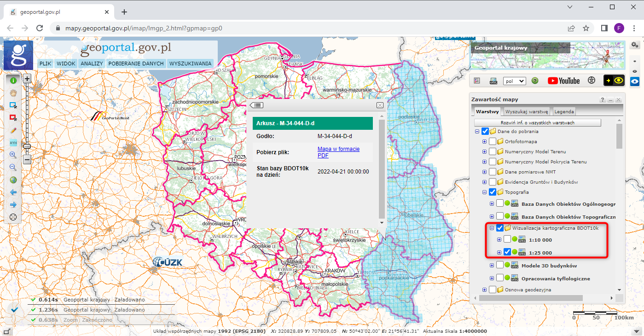The image size is (644, 336).
Task: Go to previous map view arrow
Action: pyautogui.click(x=13, y=192)
